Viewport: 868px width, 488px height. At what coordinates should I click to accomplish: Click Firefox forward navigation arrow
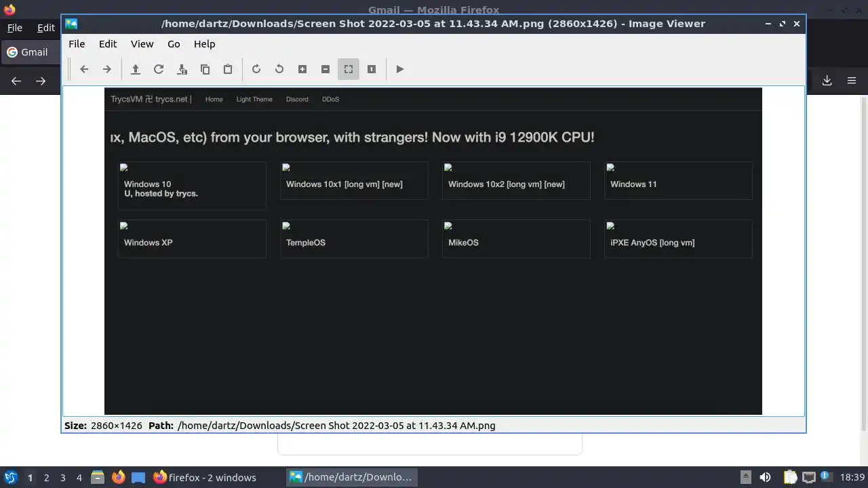pyautogui.click(x=41, y=81)
